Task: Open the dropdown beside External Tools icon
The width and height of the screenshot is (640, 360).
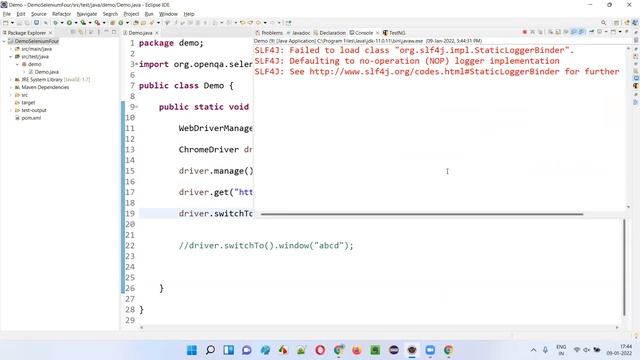Action: pos(104,23)
